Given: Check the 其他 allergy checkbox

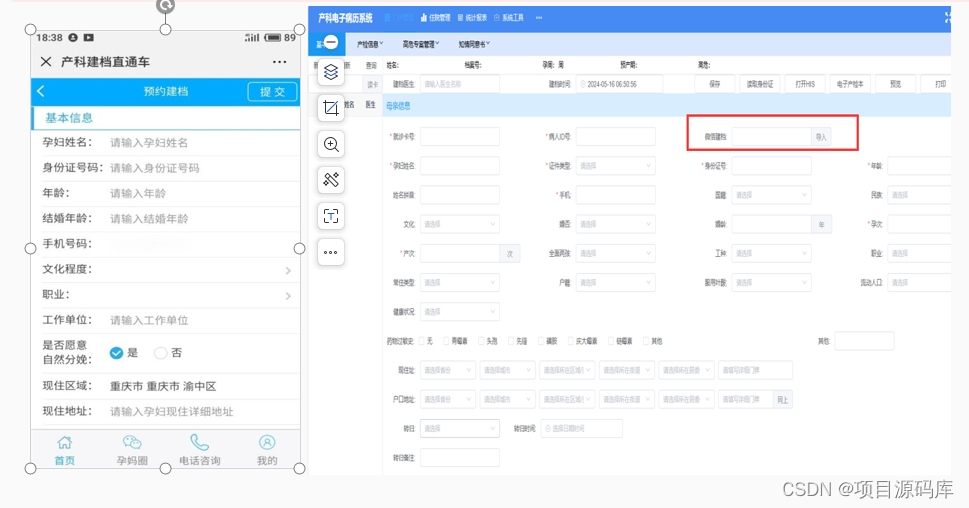Looking at the screenshot, I should pyautogui.click(x=646, y=341).
